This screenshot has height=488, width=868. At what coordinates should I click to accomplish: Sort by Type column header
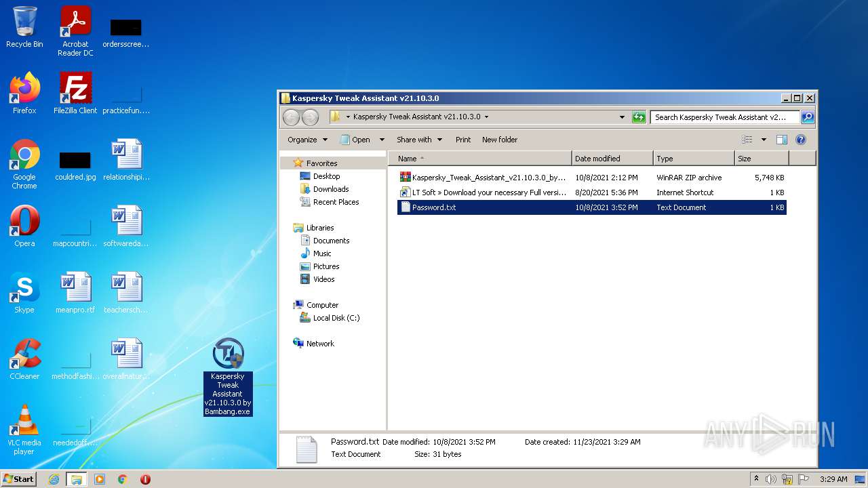(694, 159)
